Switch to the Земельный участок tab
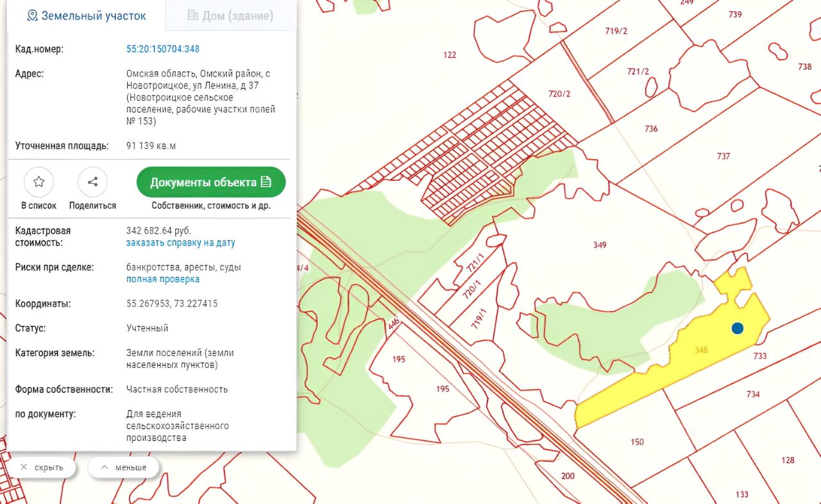821x504 pixels. tap(87, 15)
